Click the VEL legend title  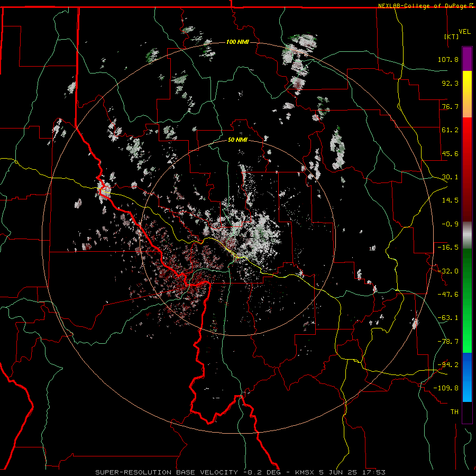click(x=464, y=32)
